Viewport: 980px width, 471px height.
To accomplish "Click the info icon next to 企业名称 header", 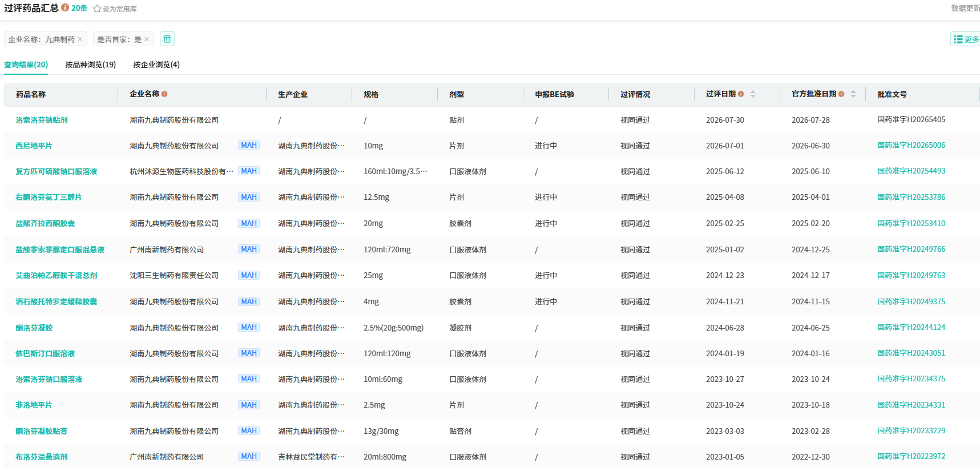I will (164, 94).
